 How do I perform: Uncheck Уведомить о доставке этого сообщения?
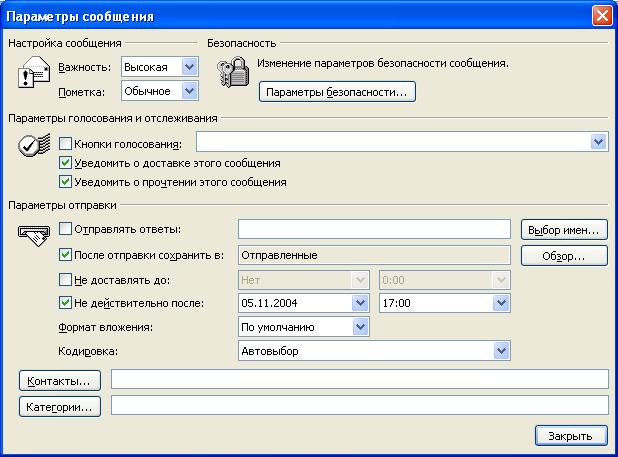click(65, 163)
